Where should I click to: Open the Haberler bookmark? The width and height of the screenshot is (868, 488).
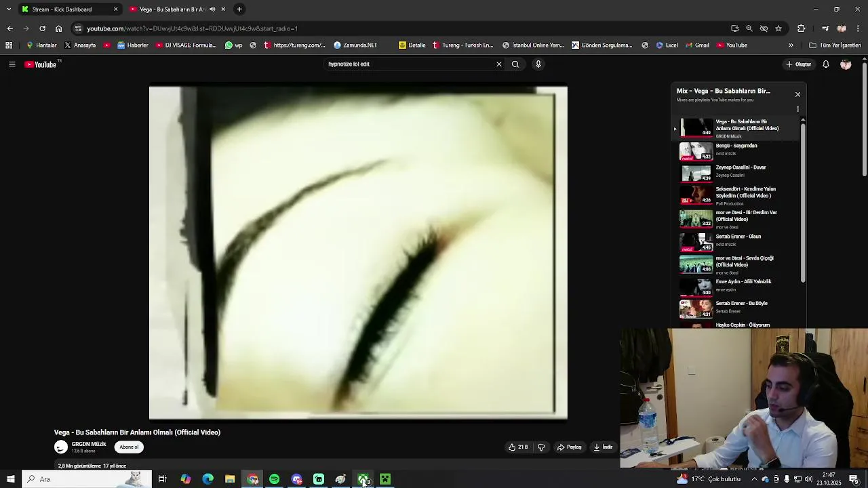tap(133, 45)
